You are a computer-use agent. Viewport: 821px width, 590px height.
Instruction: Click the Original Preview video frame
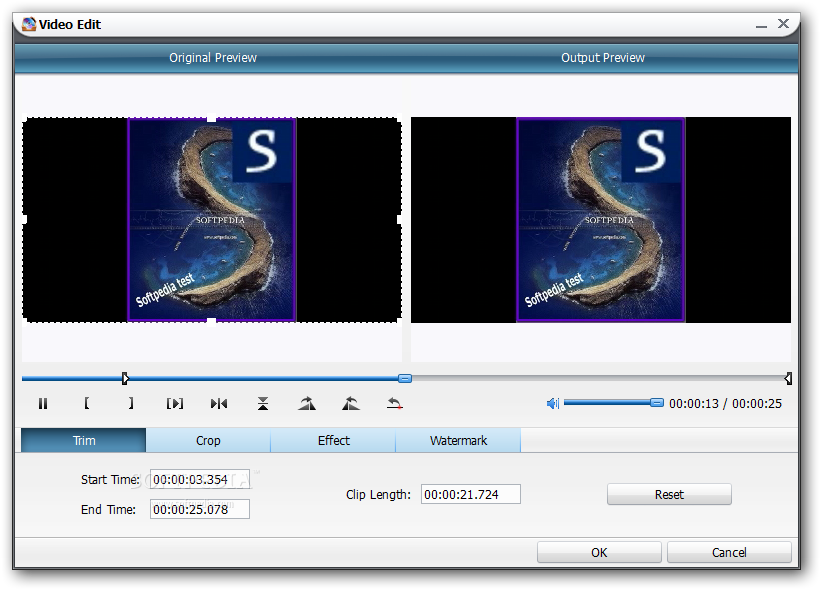(212, 219)
